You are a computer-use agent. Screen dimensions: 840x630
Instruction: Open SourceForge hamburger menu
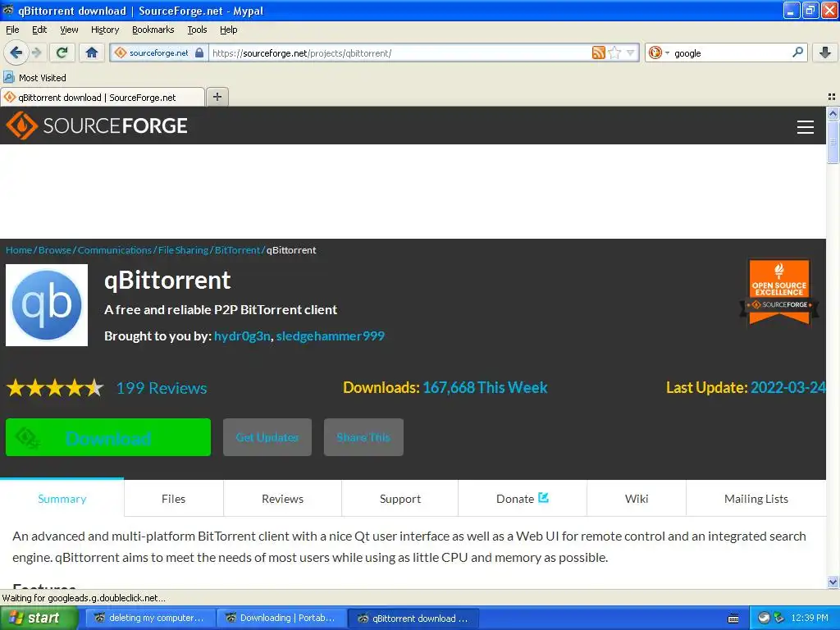[806, 126]
